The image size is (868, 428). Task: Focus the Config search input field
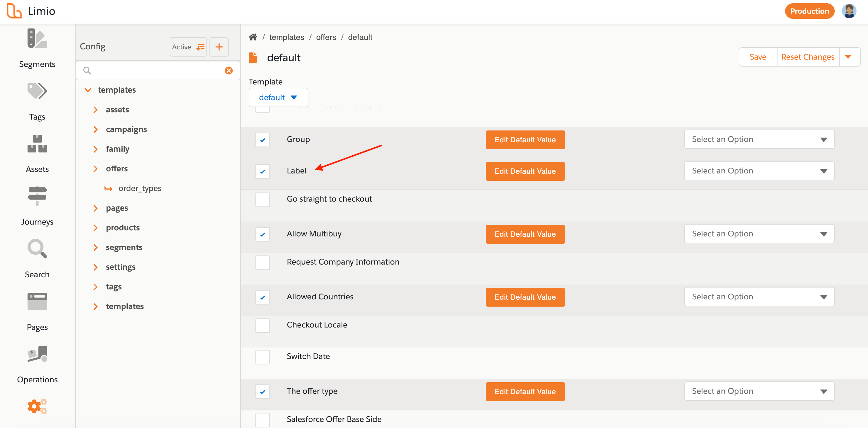(x=158, y=71)
